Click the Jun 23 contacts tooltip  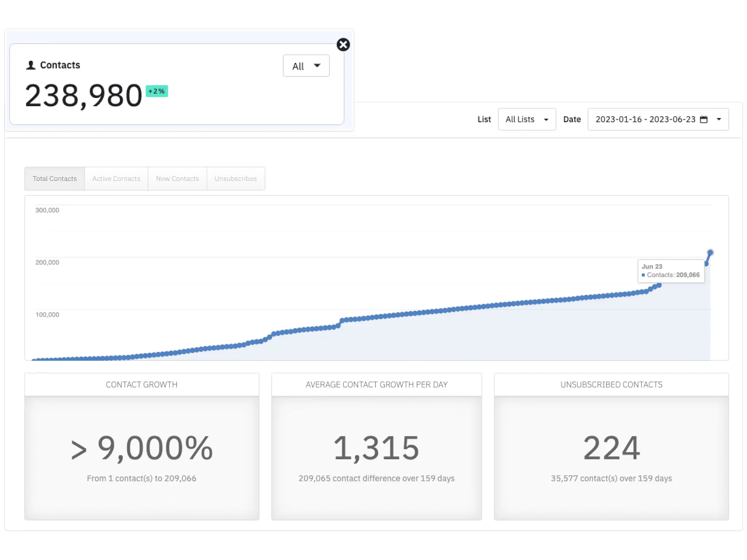(x=670, y=271)
